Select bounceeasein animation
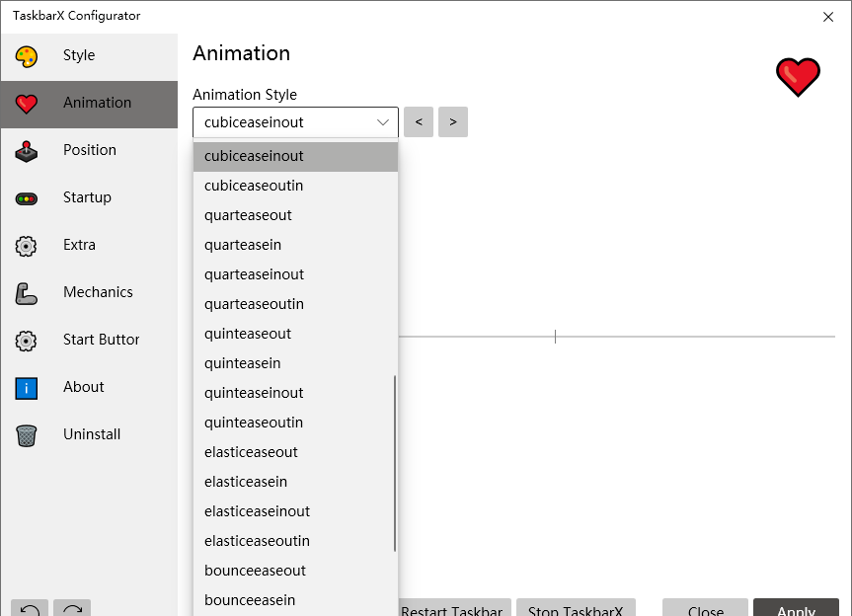The image size is (852, 616). pyautogui.click(x=295, y=600)
